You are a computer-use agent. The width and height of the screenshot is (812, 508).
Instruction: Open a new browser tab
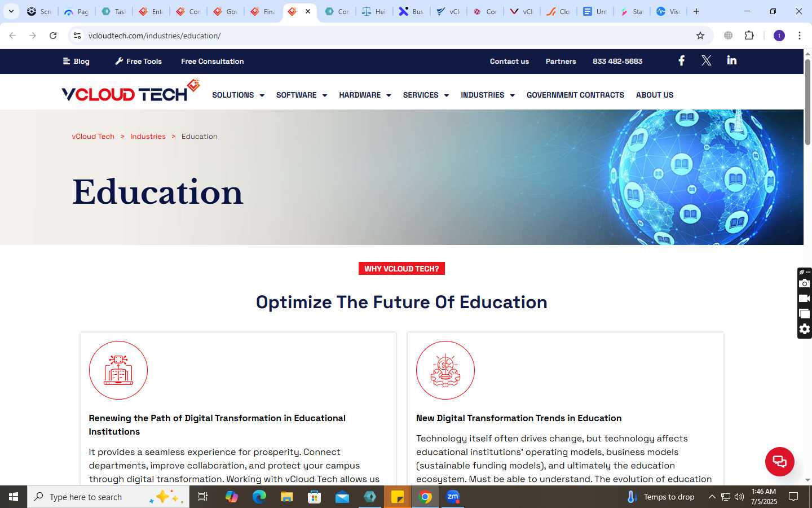(696, 11)
